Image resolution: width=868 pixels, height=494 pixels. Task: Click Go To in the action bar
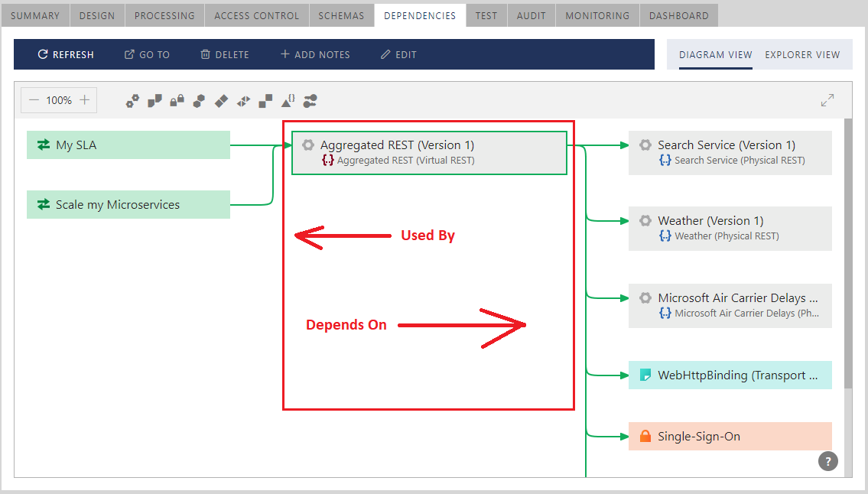tap(147, 54)
